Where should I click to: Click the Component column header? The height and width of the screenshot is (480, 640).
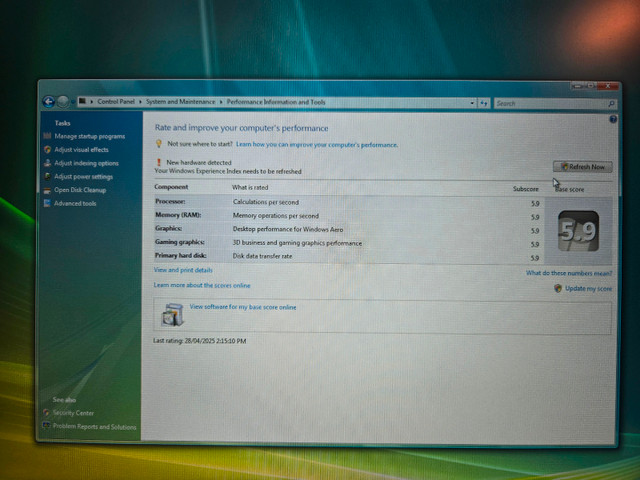171,187
